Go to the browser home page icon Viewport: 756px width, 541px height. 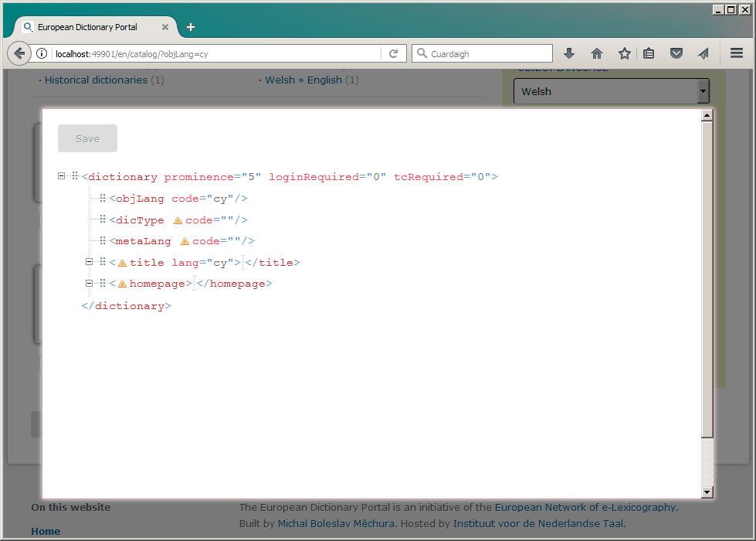point(597,53)
